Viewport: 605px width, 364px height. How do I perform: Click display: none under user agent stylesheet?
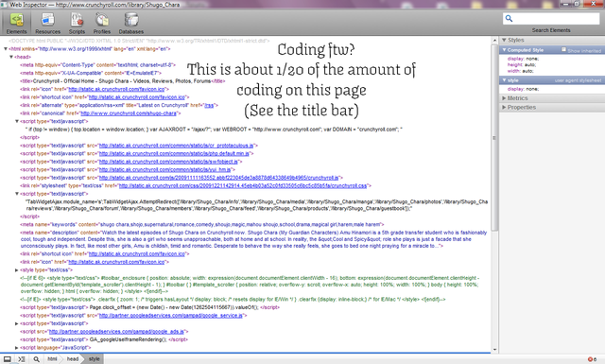click(x=523, y=89)
